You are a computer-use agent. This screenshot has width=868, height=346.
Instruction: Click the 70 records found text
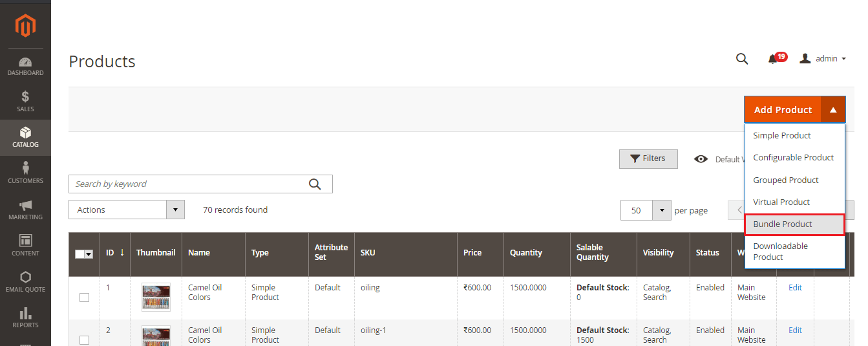coord(235,210)
